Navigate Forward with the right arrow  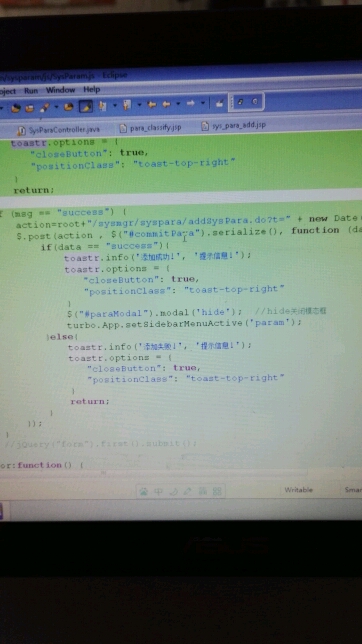pyautogui.click(x=191, y=104)
